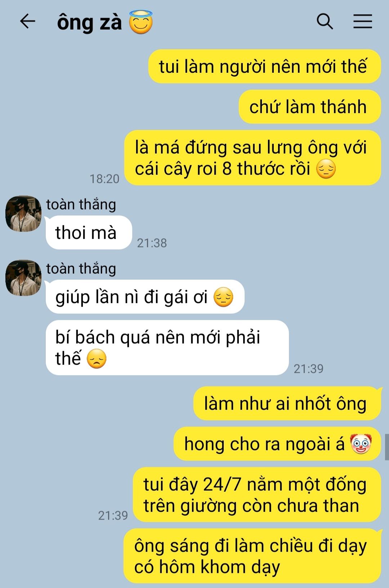Image resolution: width=389 pixels, height=588 pixels.
Task: Open toàn thắng avatar beside 'giúp lần nì'
Action: click(x=23, y=278)
